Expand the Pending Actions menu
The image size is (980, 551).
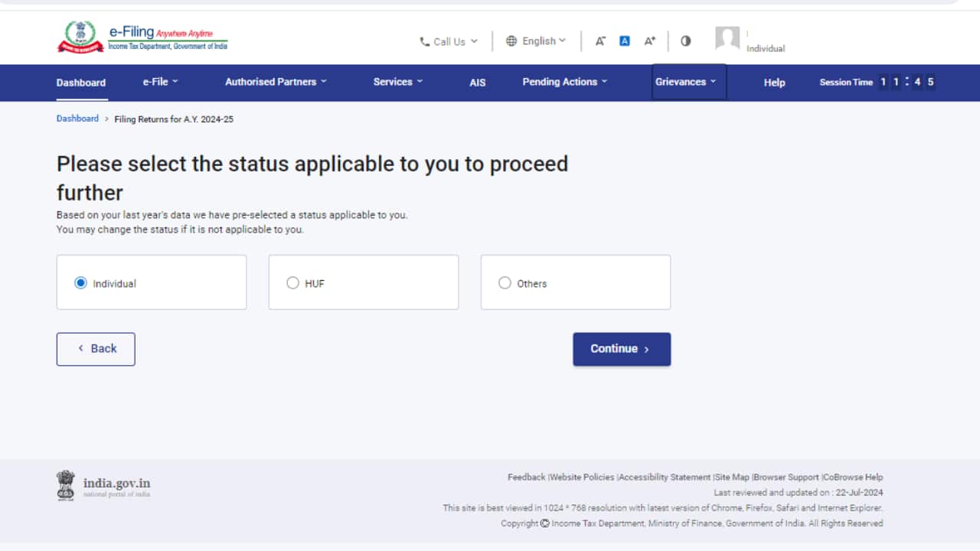[x=564, y=82]
